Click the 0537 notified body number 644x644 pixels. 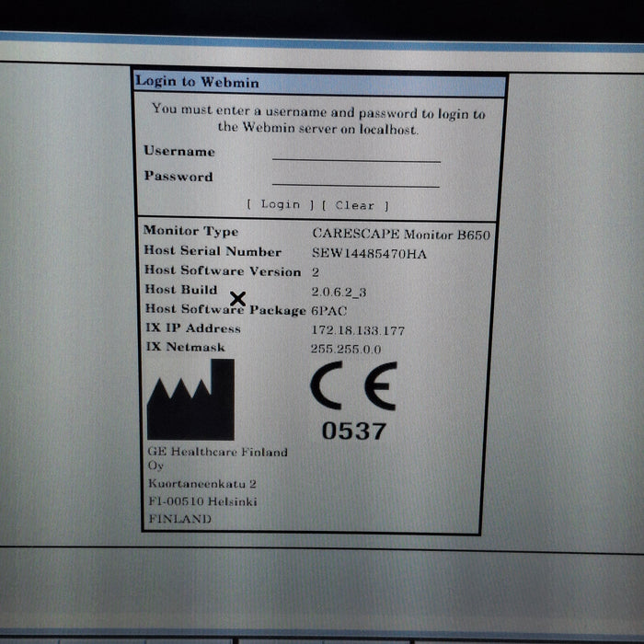tap(354, 431)
